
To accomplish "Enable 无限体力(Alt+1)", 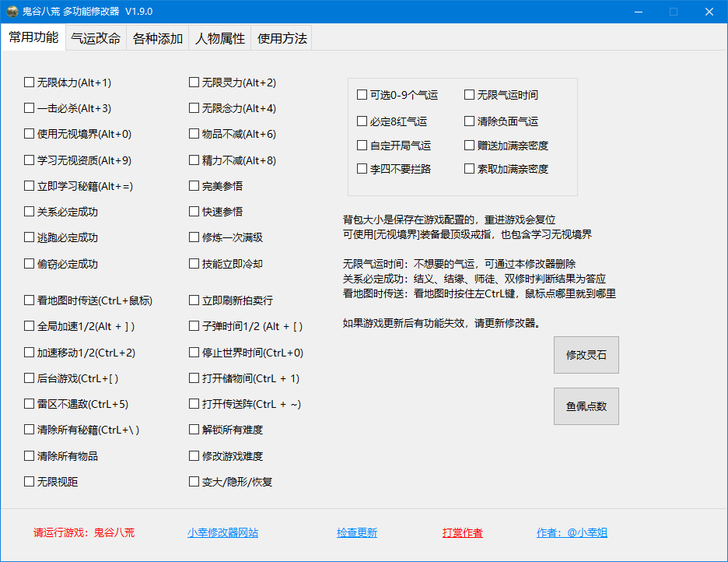I will [28, 83].
